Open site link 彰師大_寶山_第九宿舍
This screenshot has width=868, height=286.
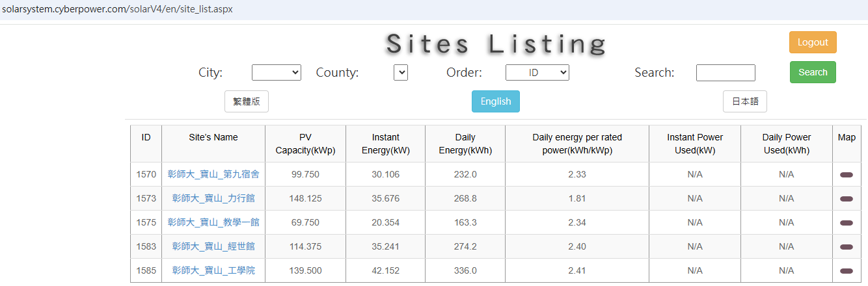[x=213, y=174]
